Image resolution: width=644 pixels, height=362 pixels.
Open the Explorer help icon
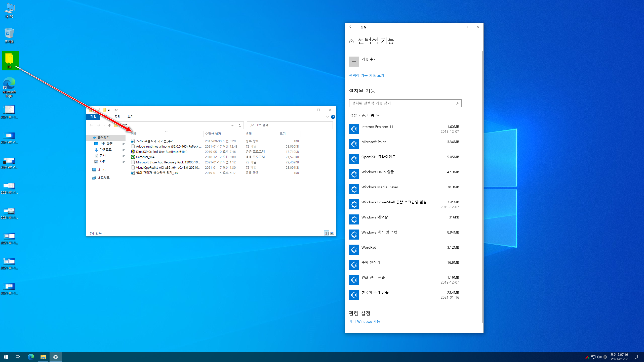coord(333,117)
